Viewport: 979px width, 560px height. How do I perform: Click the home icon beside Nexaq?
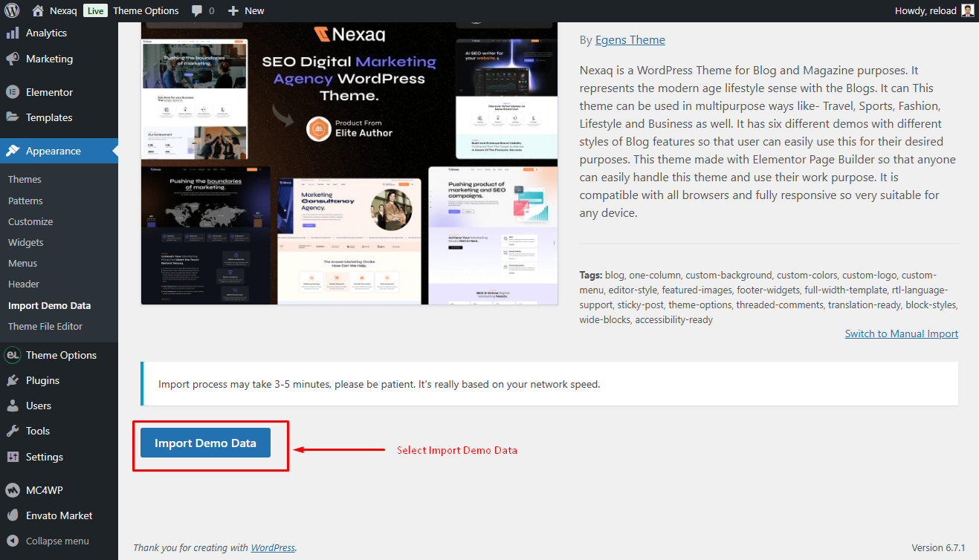[x=38, y=10]
